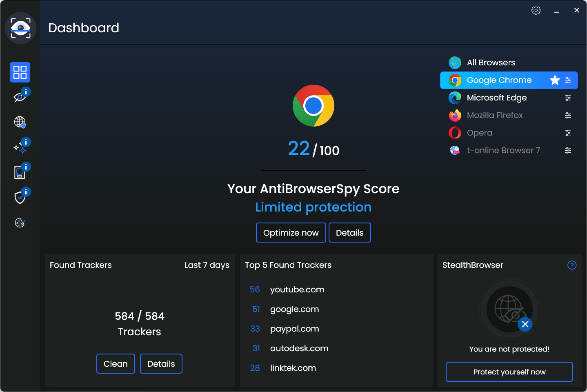Click the StealthBrowser help question icon
The width and height of the screenshot is (587, 392).
pos(572,265)
